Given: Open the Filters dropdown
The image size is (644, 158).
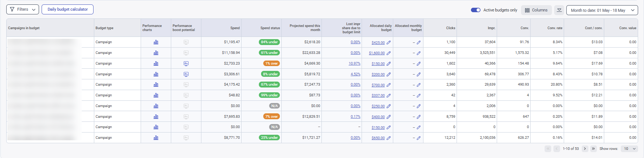Looking at the screenshot, I should point(22,9).
